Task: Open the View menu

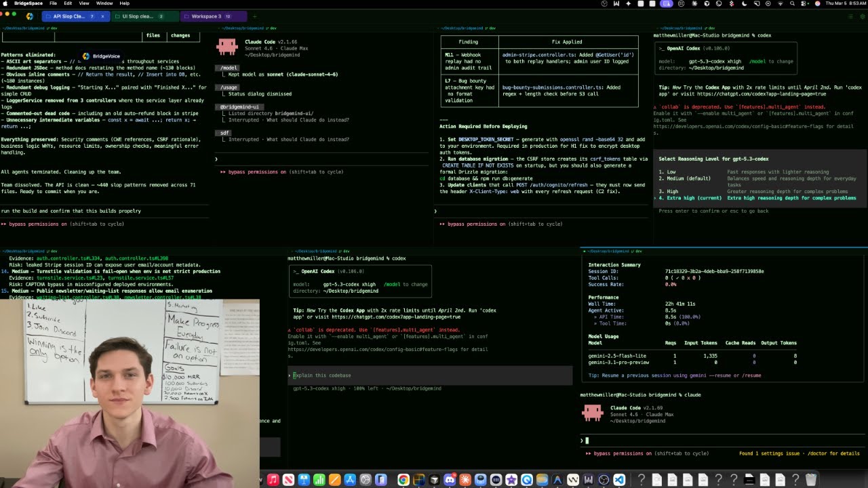Action: click(84, 3)
